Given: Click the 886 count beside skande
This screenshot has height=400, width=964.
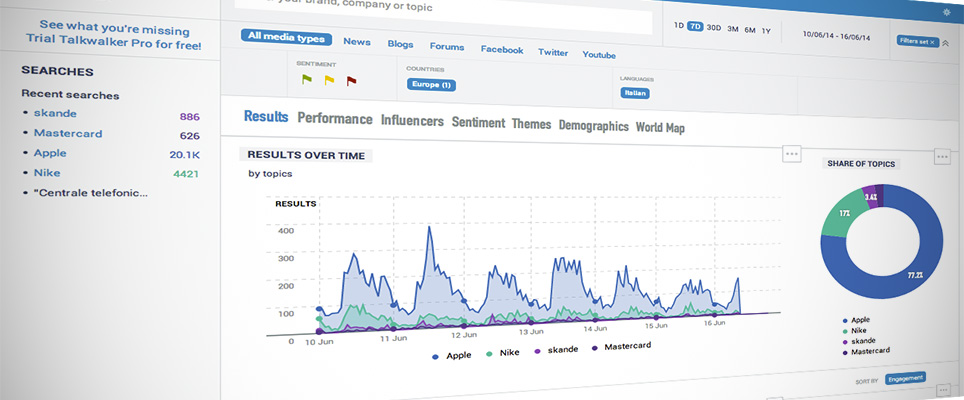Looking at the screenshot, I should [189, 117].
